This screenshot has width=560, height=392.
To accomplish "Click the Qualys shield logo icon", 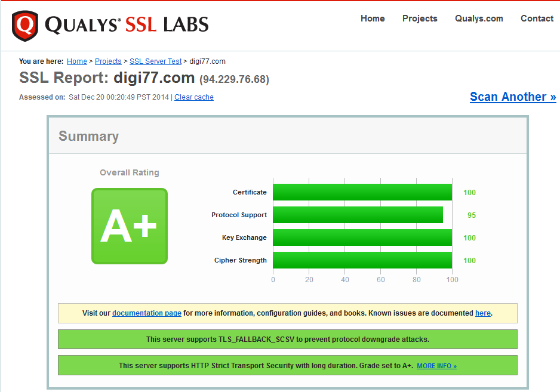I will 25,26.
